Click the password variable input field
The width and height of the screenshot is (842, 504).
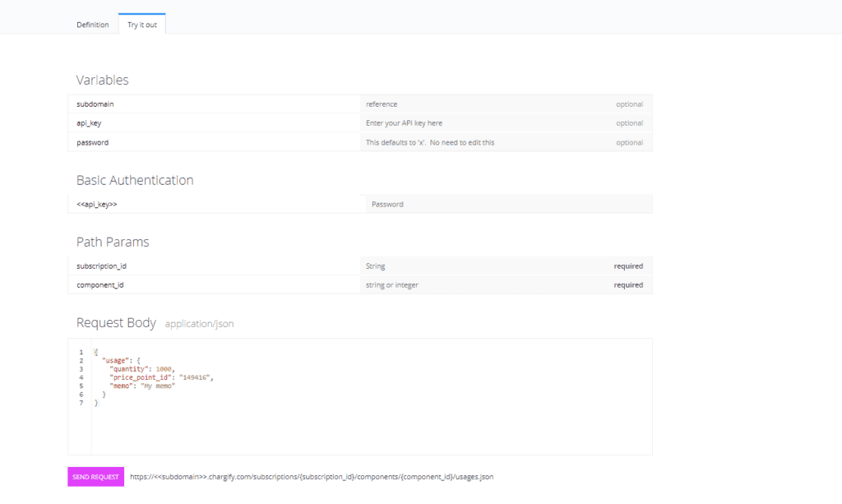coord(506,142)
